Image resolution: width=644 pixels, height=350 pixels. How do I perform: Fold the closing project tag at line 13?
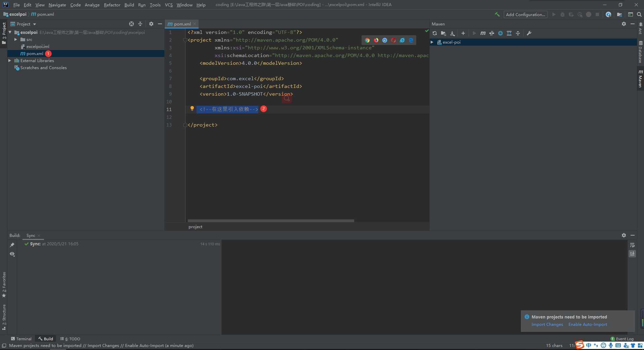(185, 125)
